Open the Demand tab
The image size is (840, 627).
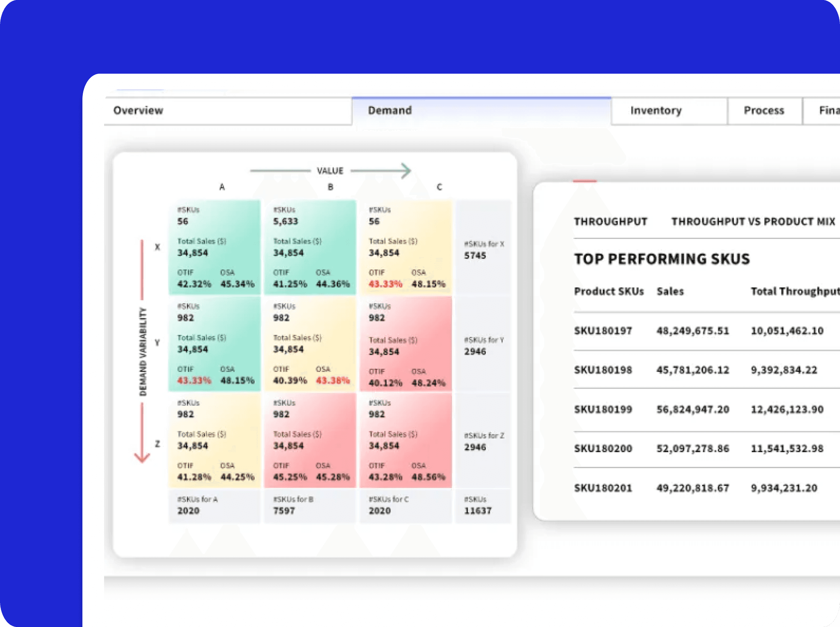point(481,111)
